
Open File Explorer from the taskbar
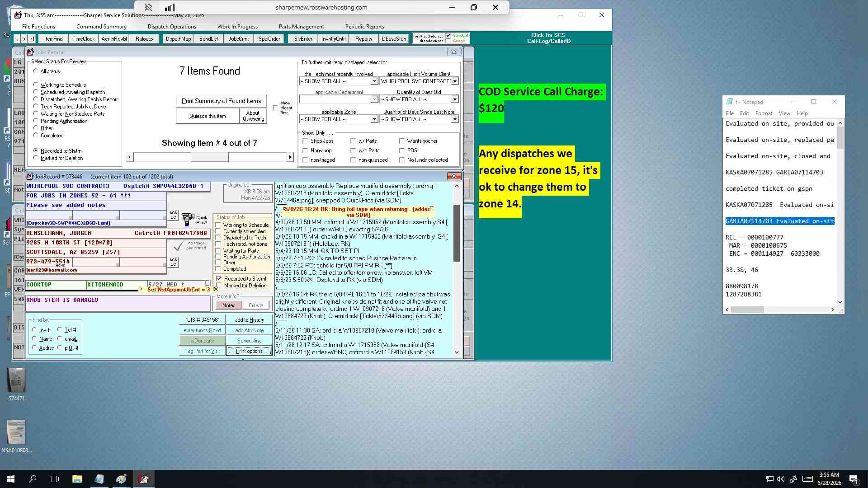pos(77,479)
